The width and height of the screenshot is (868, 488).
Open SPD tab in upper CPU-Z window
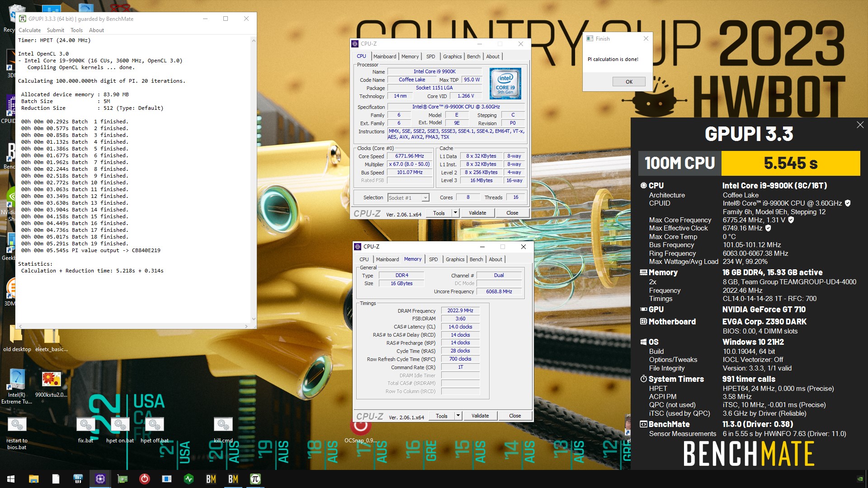(431, 56)
